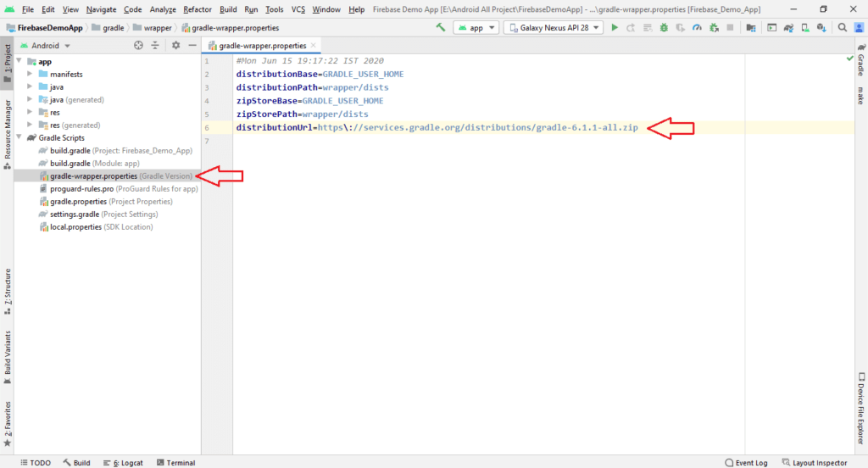
Task: Hide the Project panel with minus icon
Action: [192, 46]
